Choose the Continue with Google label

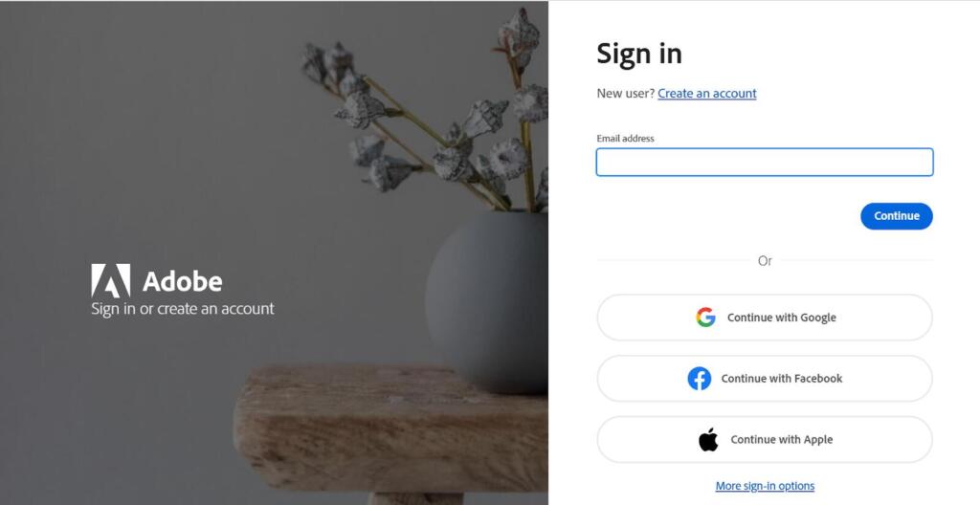[781, 318]
